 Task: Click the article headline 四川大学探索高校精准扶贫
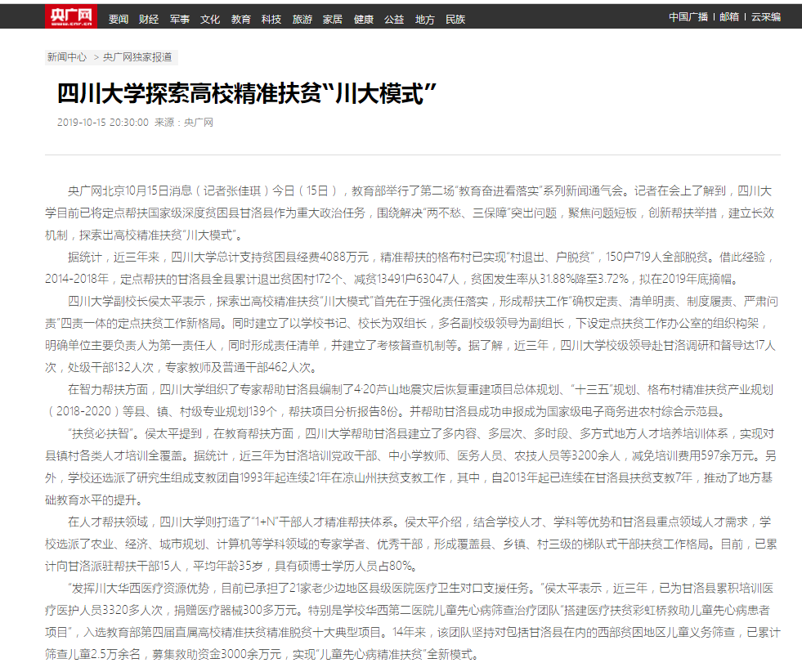(247, 93)
